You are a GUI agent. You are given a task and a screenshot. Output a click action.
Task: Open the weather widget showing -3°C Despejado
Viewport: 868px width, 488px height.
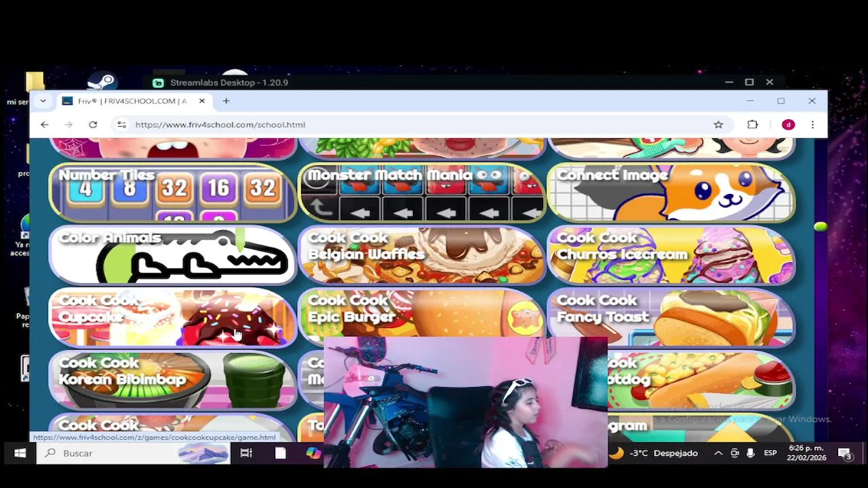(655, 453)
